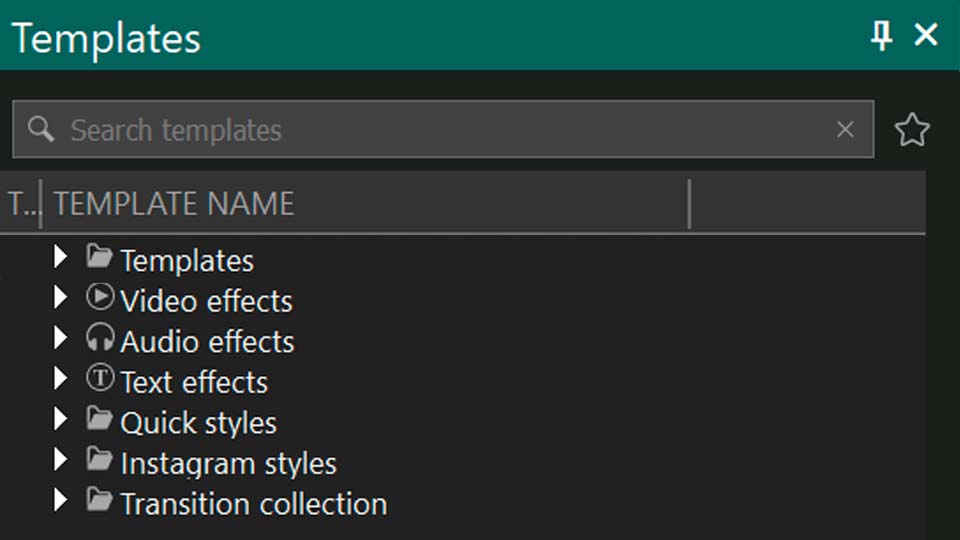
Task: Expand the Video effects arrow
Action: [x=60, y=298]
